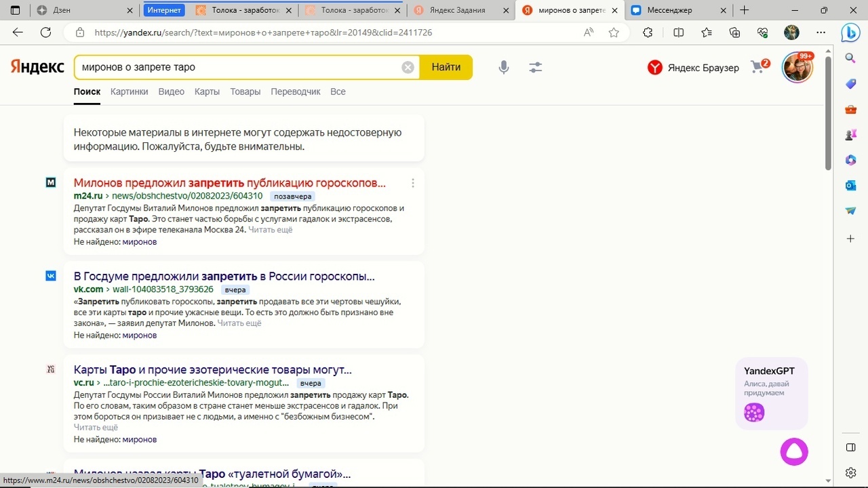Open the browser three-dot menu
Image resolution: width=868 pixels, height=488 pixels.
(x=821, y=32)
